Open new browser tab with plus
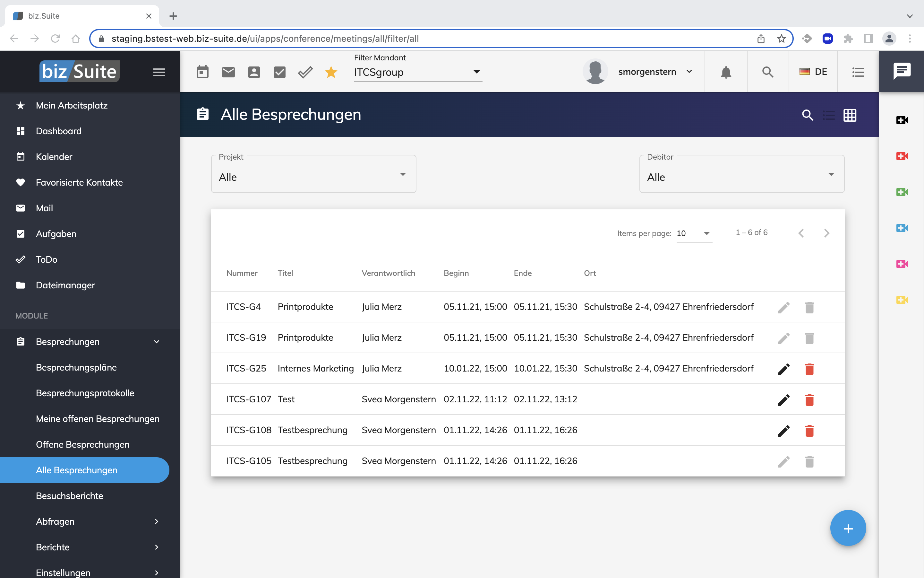924x578 pixels. [173, 16]
